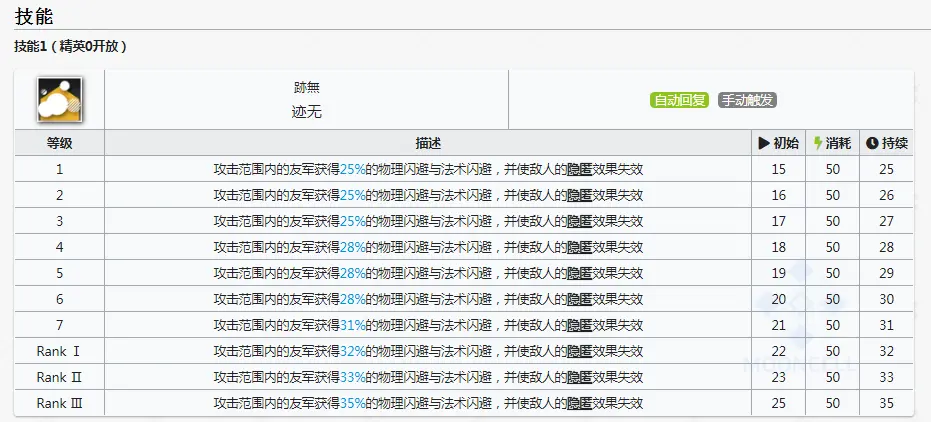Click the blue 25% value in level 1 row
The width and height of the screenshot is (931, 422).
[353, 169]
